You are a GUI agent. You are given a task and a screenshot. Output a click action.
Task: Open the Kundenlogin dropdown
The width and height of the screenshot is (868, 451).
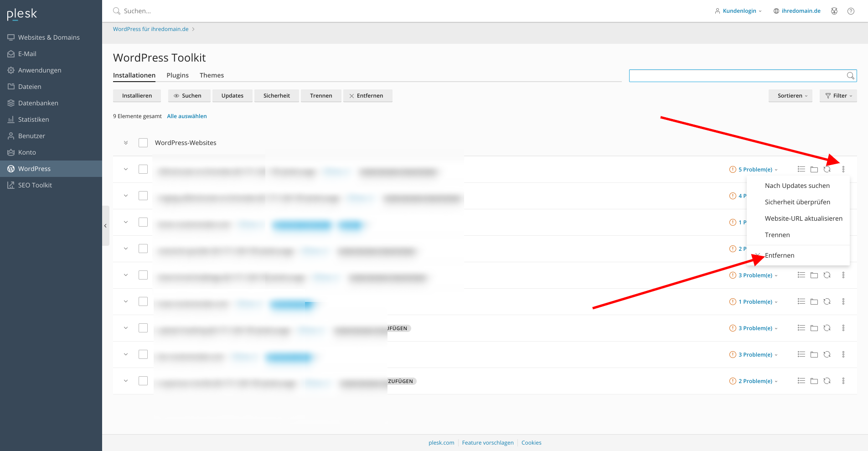pos(738,11)
